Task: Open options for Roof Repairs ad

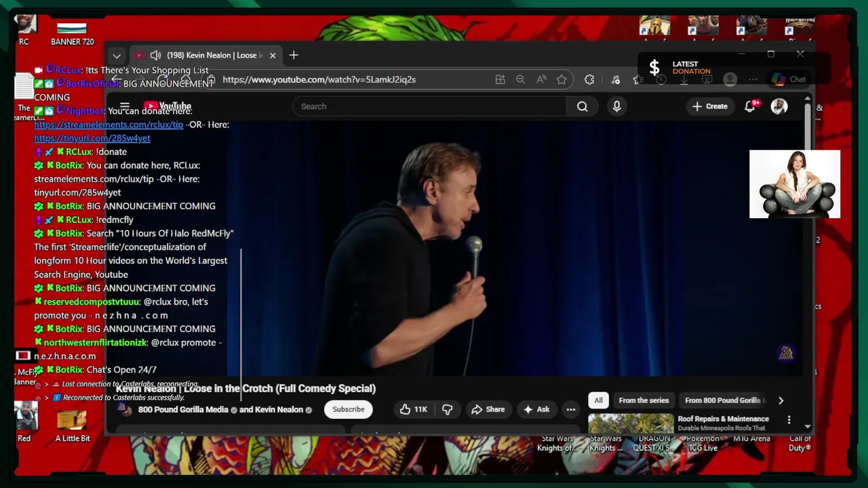Action: pyautogui.click(x=789, y=420)
